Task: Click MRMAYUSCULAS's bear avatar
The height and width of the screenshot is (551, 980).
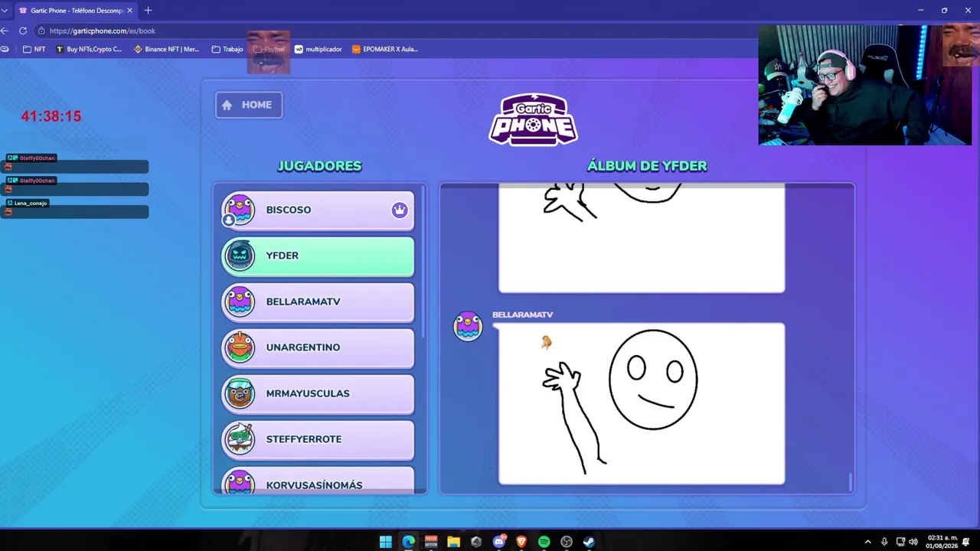Action: (240, 393)
